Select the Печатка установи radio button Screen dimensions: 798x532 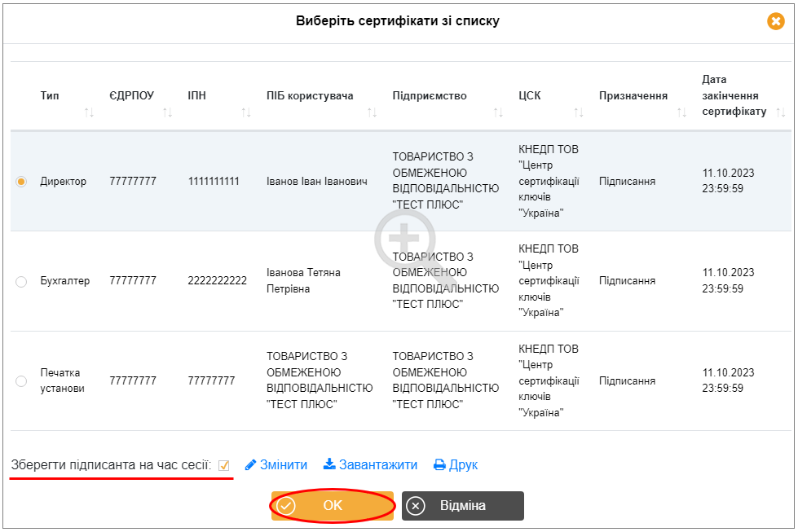click(x=21, y=381)
